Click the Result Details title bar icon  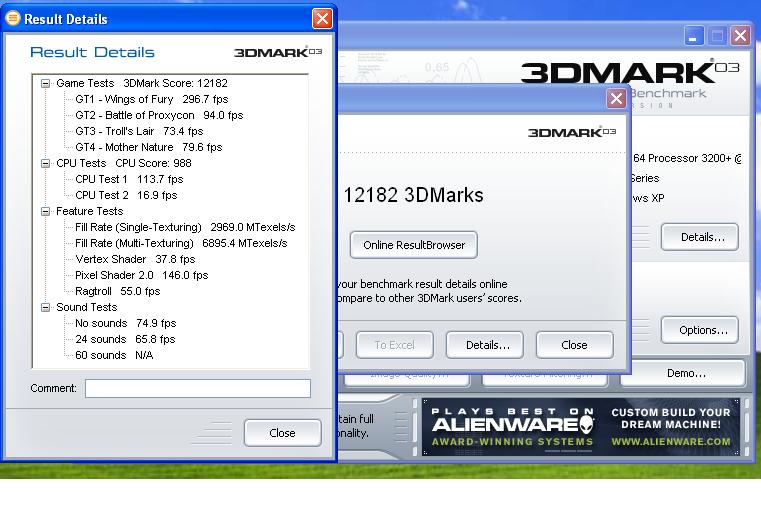[12, 18]
